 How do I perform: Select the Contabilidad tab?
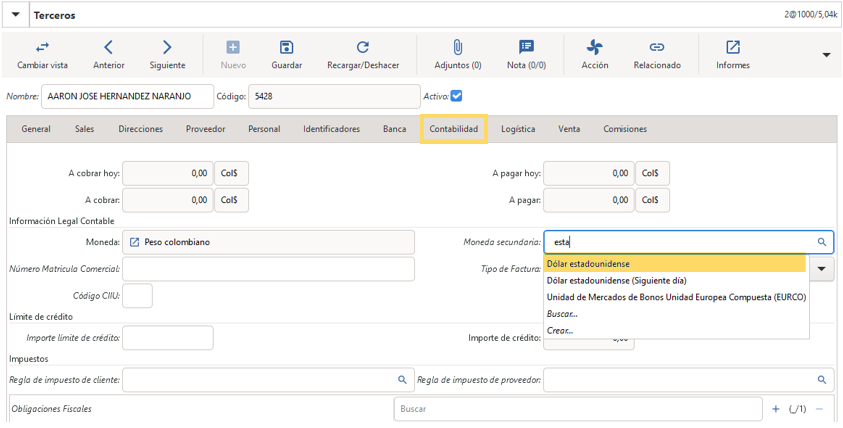454,129
